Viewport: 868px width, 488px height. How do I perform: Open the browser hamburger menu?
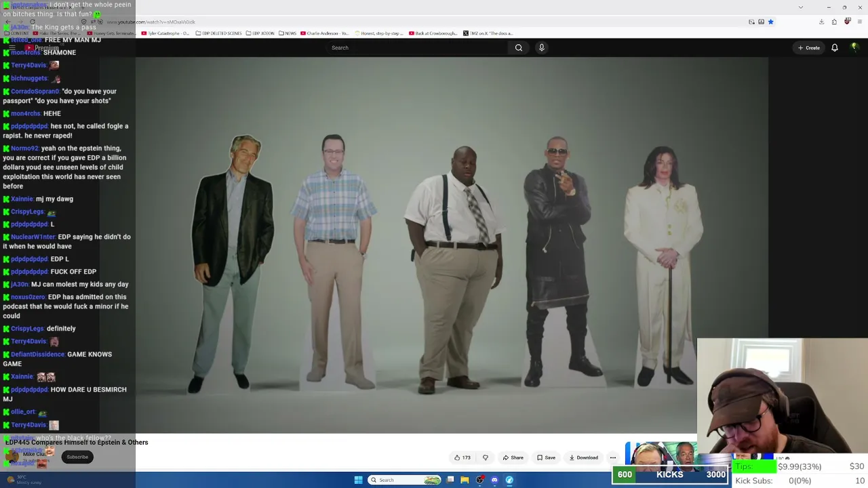859,22
